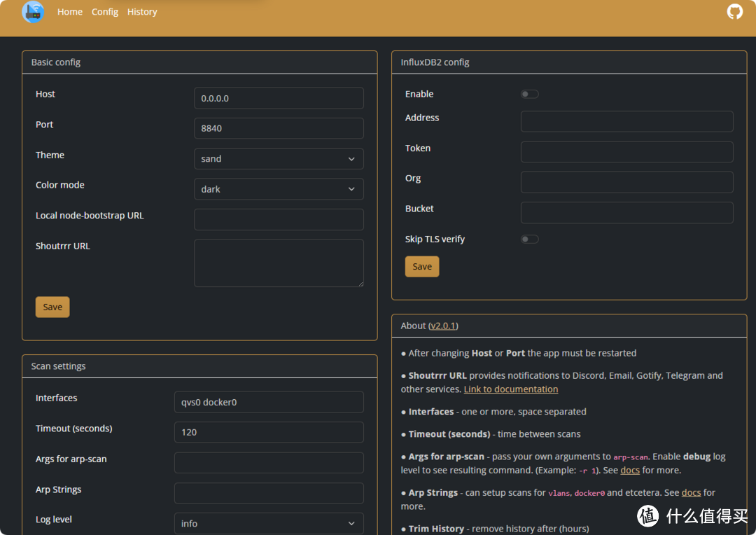756x535 pixels.
Task: Select the Interfaces input field
Action: 269,403
